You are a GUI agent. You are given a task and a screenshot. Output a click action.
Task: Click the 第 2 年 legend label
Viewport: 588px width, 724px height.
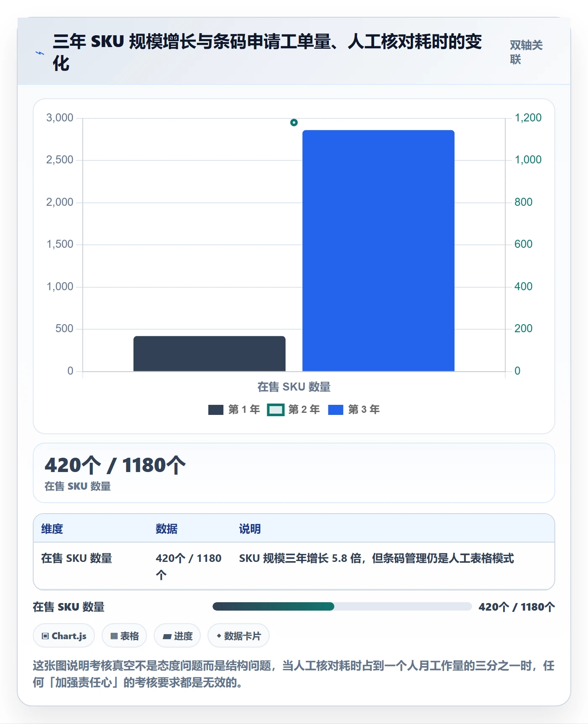(x=304, y=409)
